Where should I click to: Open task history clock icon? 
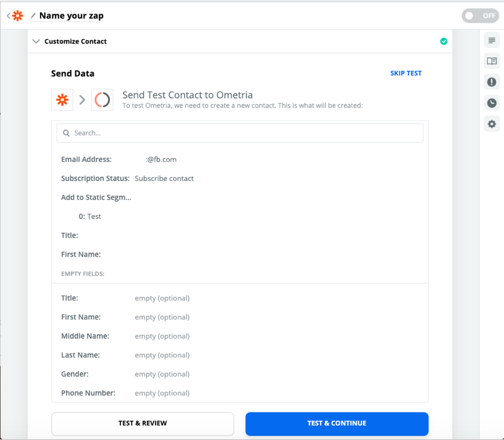491,103
